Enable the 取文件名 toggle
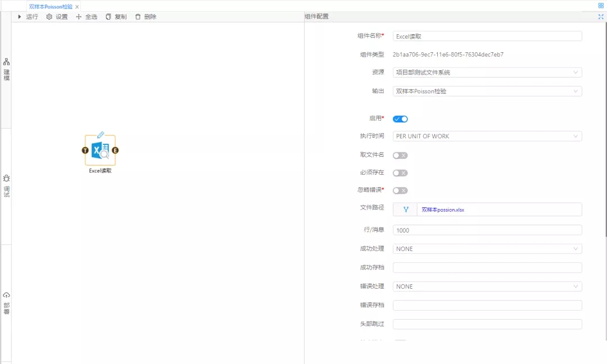This screenshot has width=607, height=364. (400, 156)
